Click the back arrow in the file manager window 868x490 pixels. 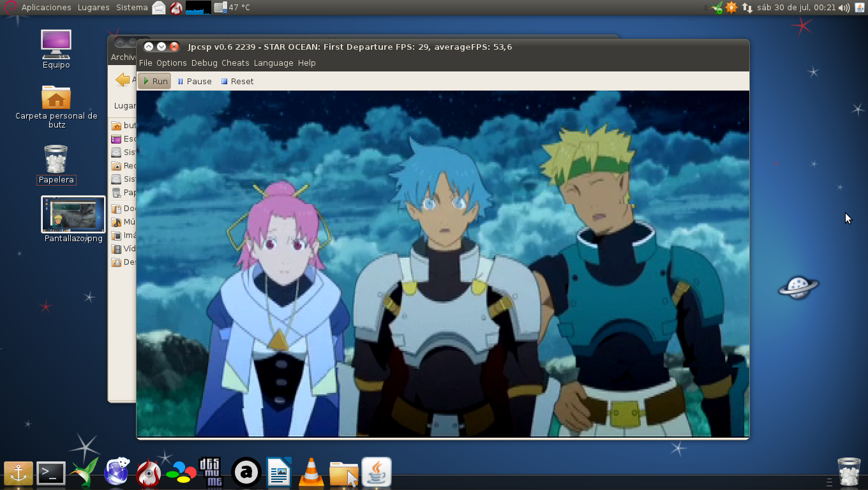point(123,80)
